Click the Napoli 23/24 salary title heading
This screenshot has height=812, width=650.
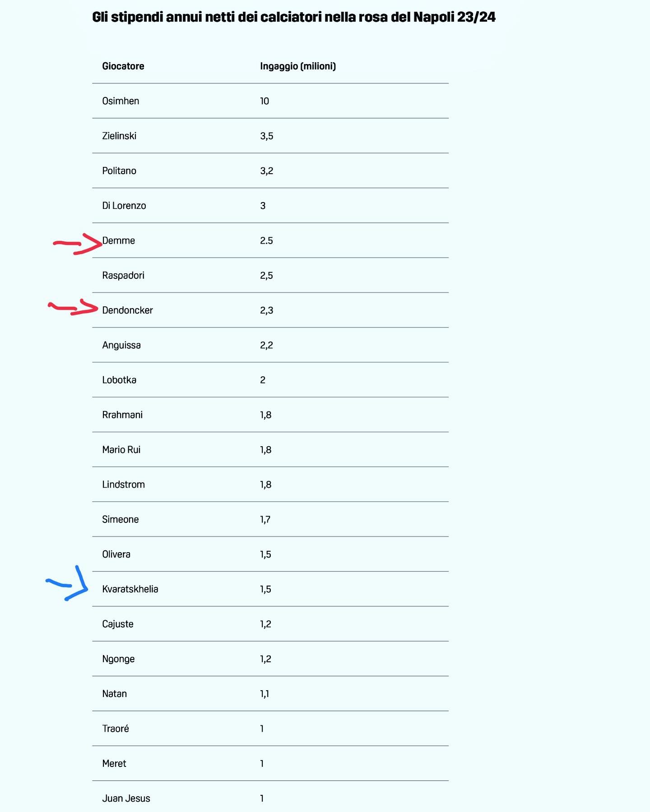294,17
